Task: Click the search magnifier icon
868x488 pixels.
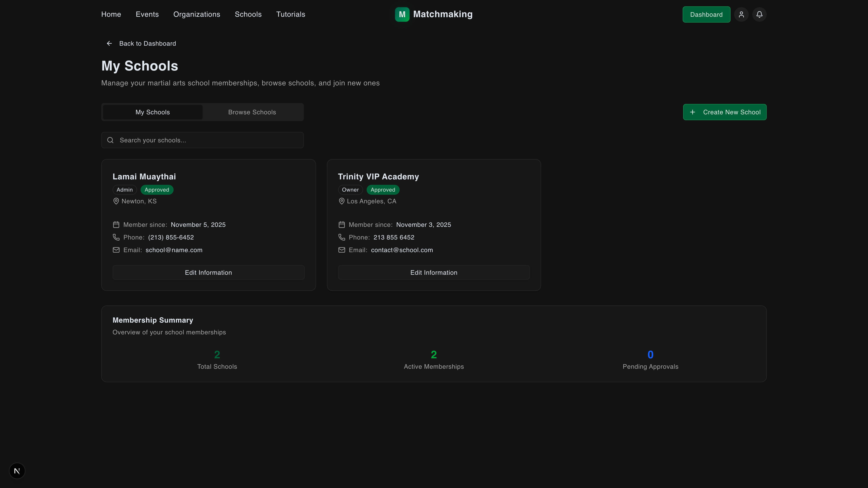Action: (x=110, y=140)
